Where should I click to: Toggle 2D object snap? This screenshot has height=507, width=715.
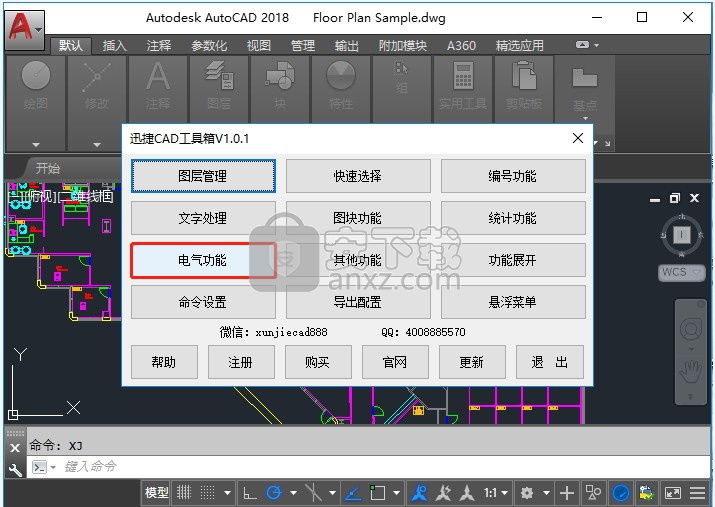coord(378,493)
